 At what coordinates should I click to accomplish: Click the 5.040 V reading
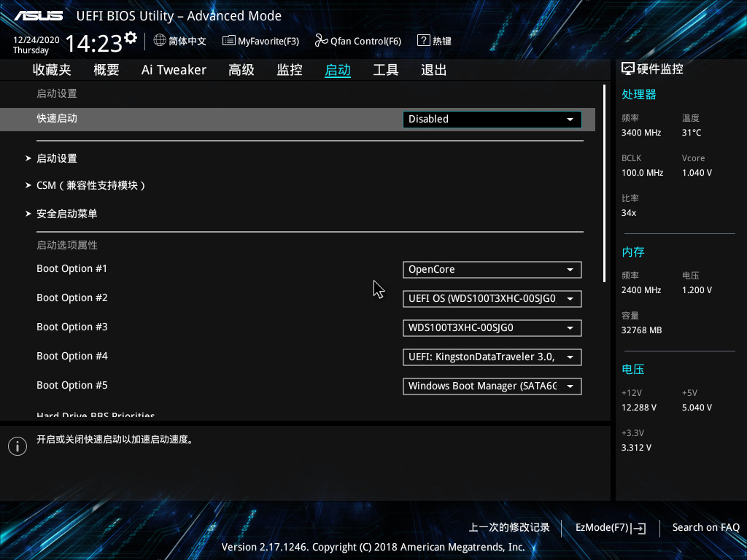(x=697, y=408)
